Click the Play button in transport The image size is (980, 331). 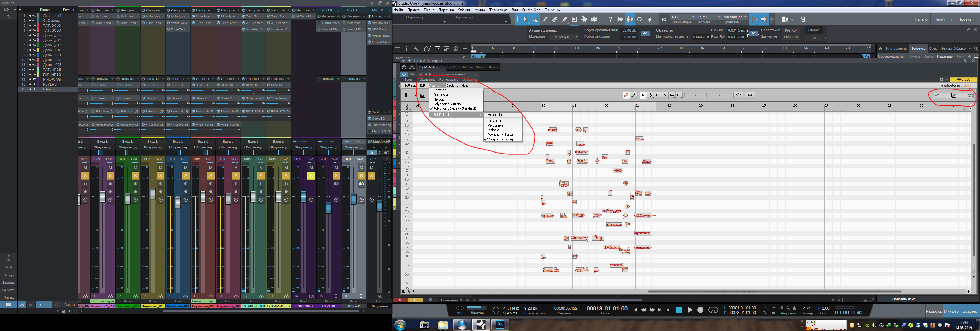[x=690, y=310]
